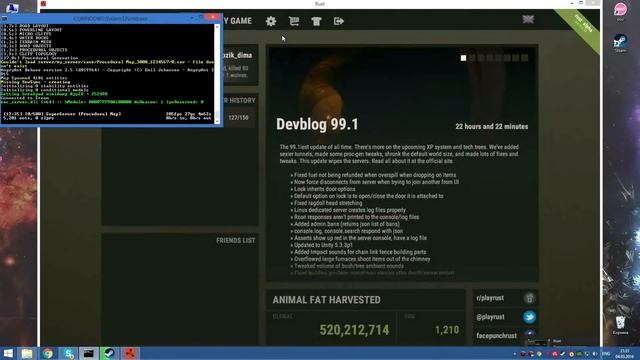Click the FRIENDS LIST header
Image resolution: width=640 pixels, height=360 pixels.
point(236,241)
